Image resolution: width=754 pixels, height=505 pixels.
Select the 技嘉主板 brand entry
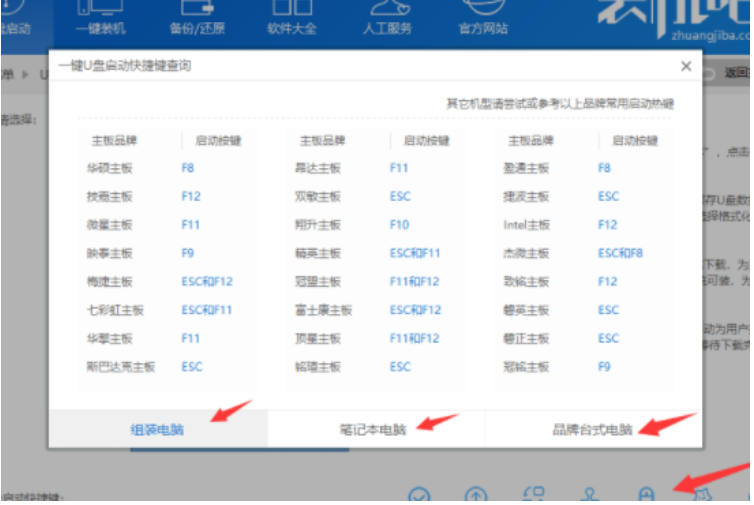point(110,196)
